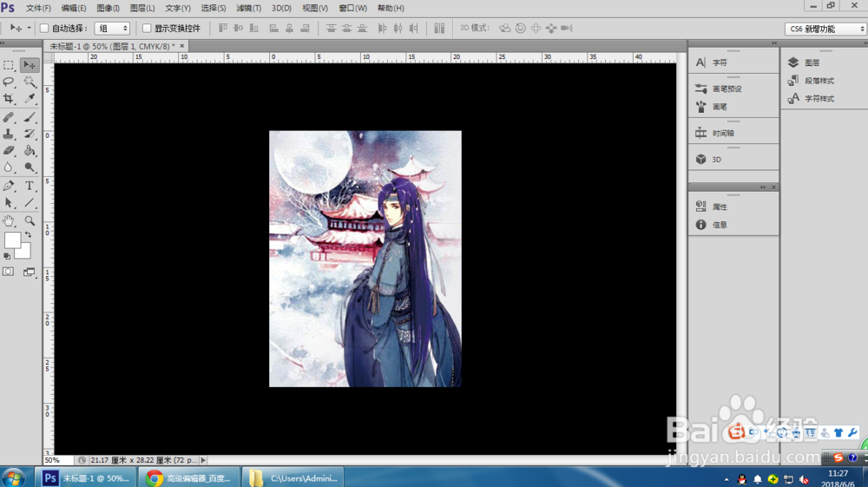Open Chrome window in taskbar

(x=189, y=477)
